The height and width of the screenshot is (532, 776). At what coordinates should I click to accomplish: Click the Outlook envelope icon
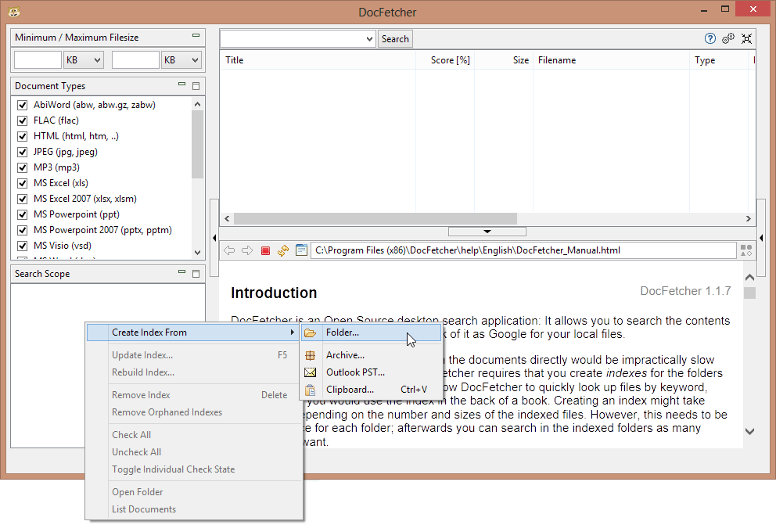(x=311, y=372)
